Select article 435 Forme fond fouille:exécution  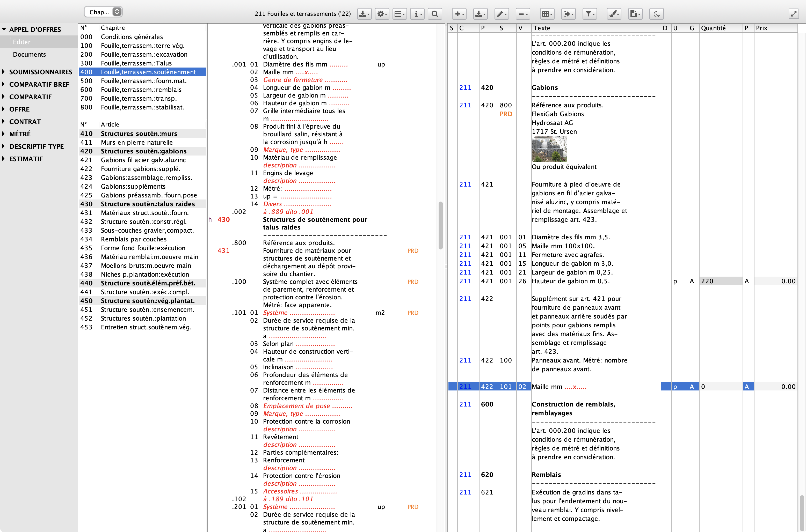[x=142, y=248]
